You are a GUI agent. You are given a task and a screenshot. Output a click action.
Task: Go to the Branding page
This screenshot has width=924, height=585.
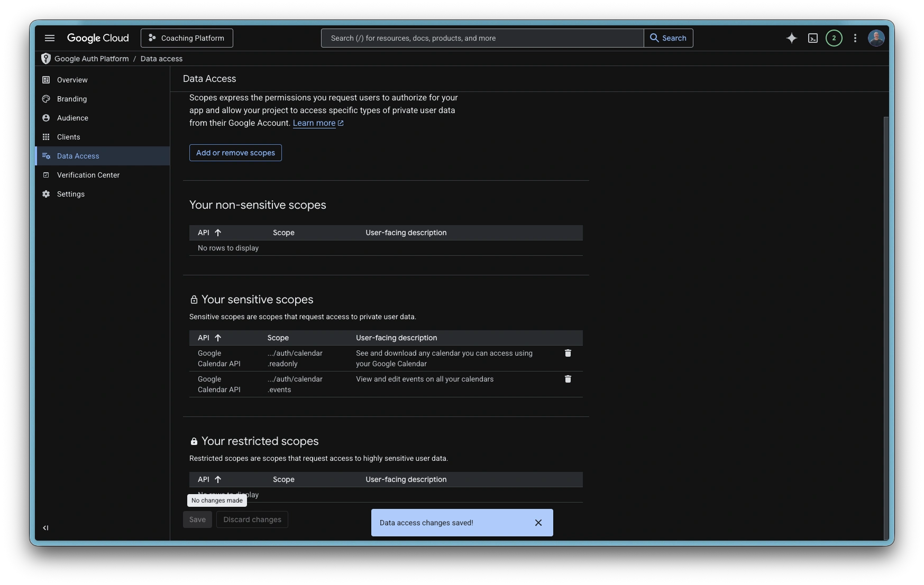click(x=72, y=99)
